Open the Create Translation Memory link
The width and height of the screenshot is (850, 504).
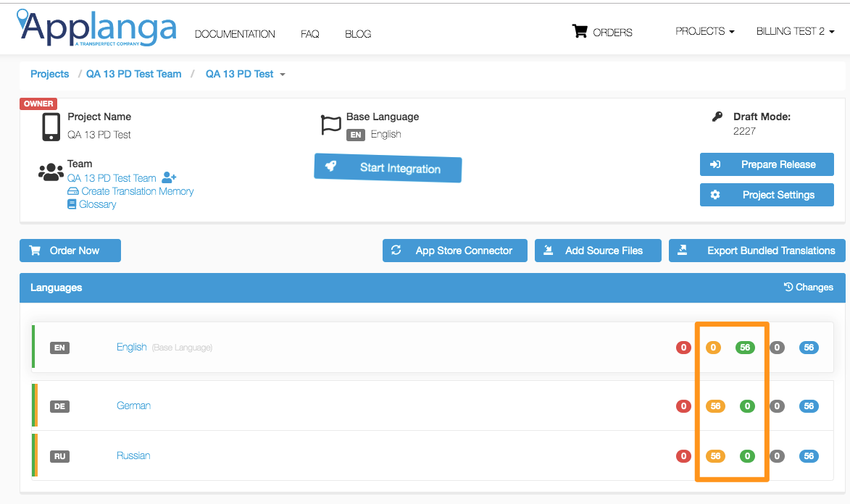click(137, 191)
